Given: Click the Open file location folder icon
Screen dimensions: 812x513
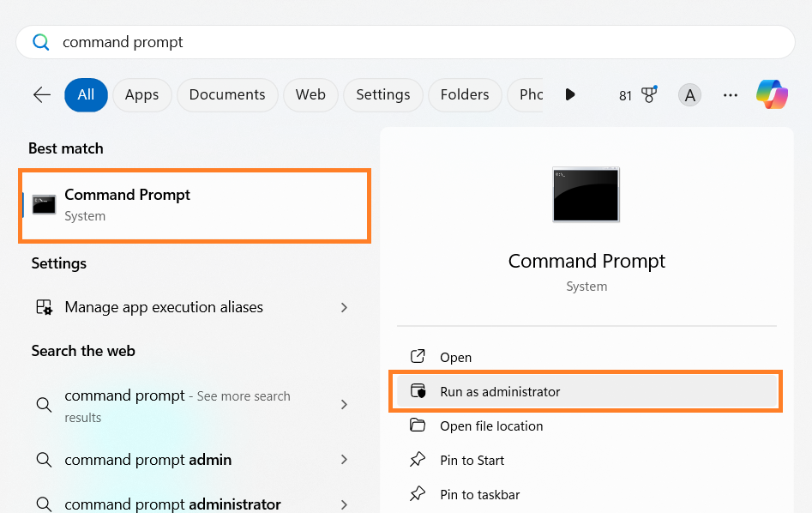Looking at the screenshot, I should point(418,426).
